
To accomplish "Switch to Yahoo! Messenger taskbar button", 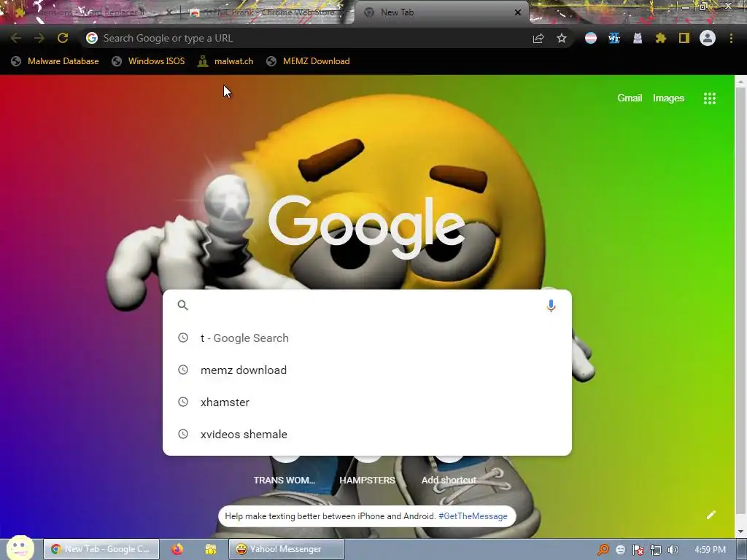I will pos(286,549).
